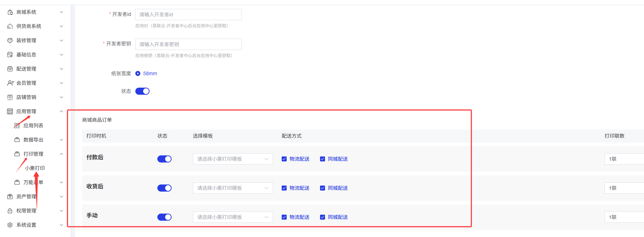Click the 数据导出 folder icon

point(17,140)
